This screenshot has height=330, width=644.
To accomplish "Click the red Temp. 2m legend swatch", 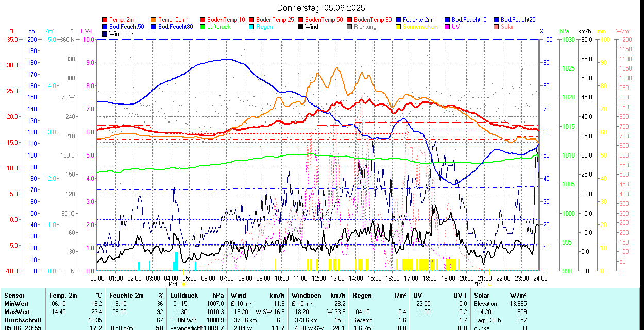I will click(106, 20).
